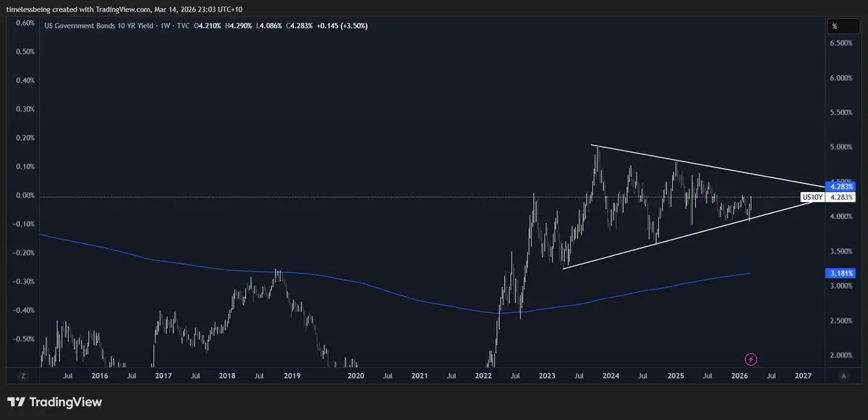868x420 pixels.
Task: Click the blue 3.181% moving average label
Action: (841, 274)
